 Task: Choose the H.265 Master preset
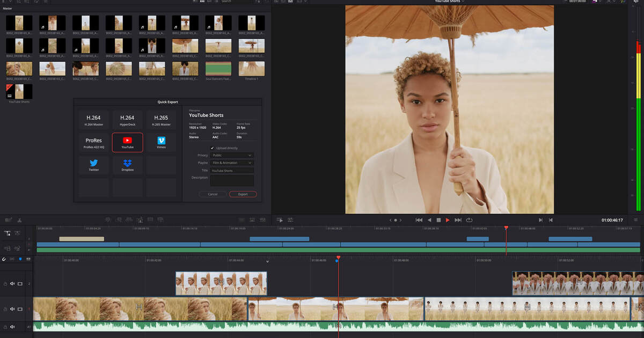[161, 120]
